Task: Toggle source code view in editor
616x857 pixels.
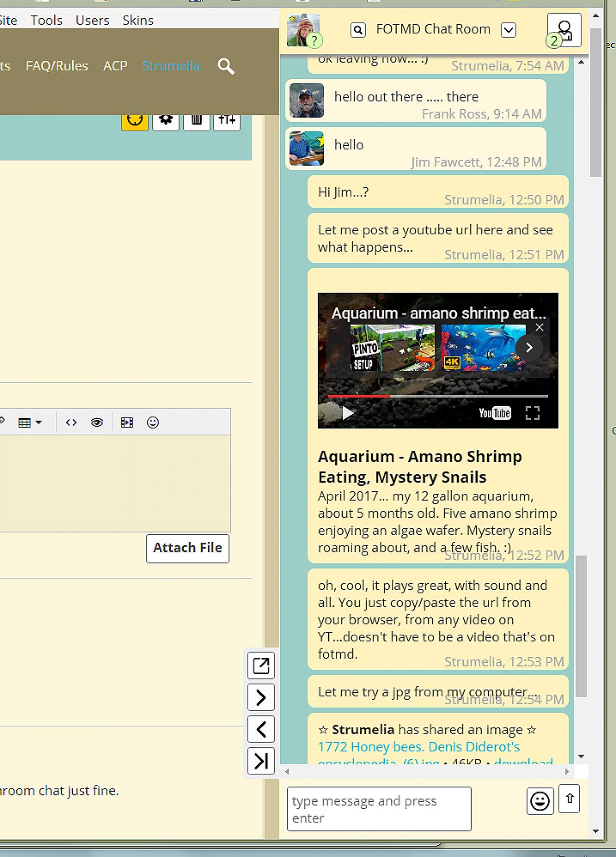Action: tap(71, 422)
